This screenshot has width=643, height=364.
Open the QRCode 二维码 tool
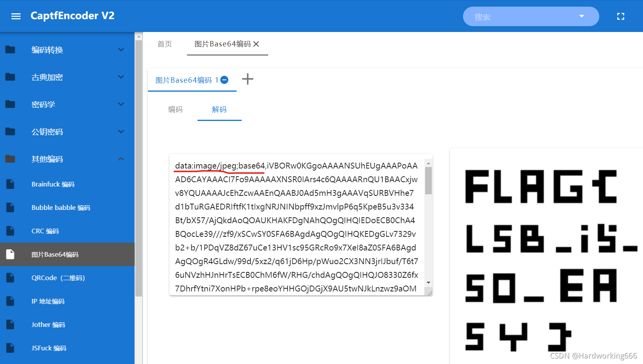59,278
